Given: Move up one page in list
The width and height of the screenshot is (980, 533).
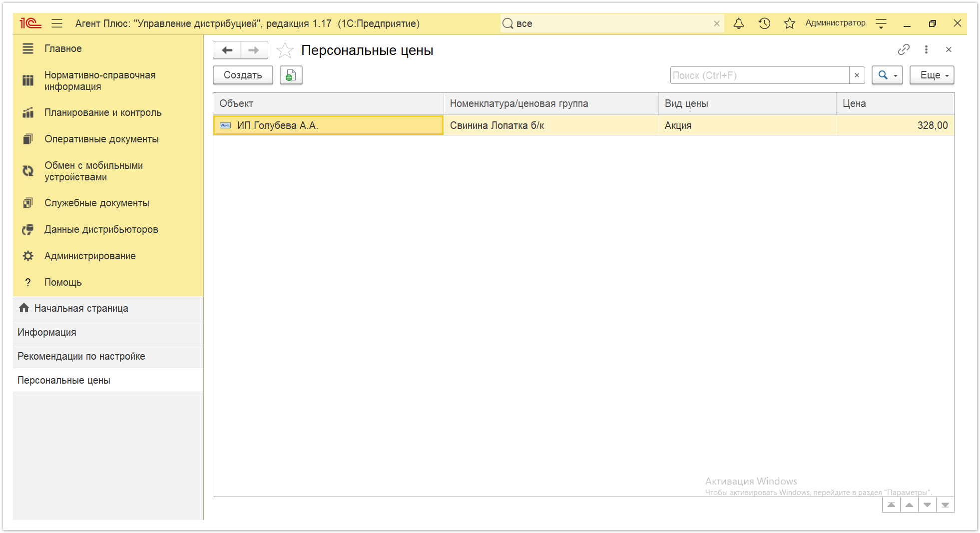Looking at the screenshot, I should (909, 505).
